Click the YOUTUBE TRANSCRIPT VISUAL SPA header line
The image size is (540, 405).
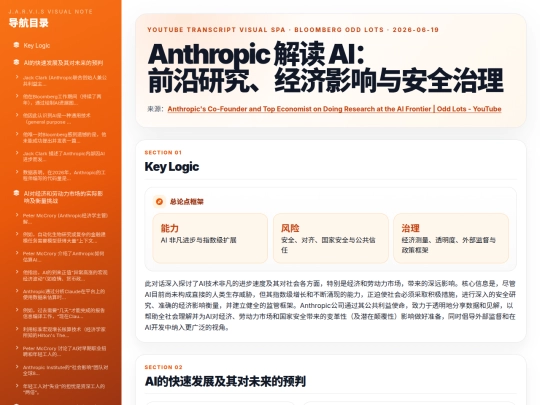[x=293, y=30]
